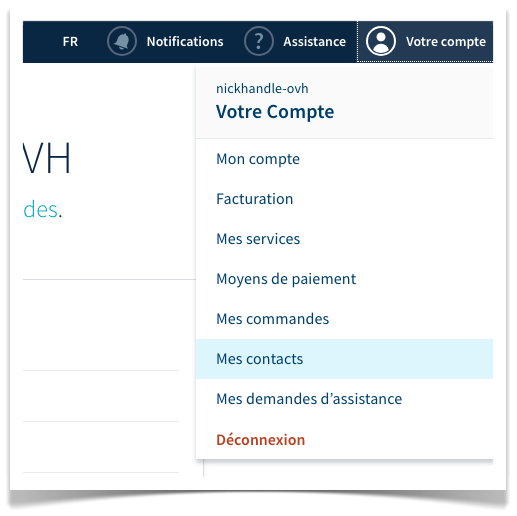517x516 pixels.
Task: Click the Votre Compte heading
Action: 275,112
